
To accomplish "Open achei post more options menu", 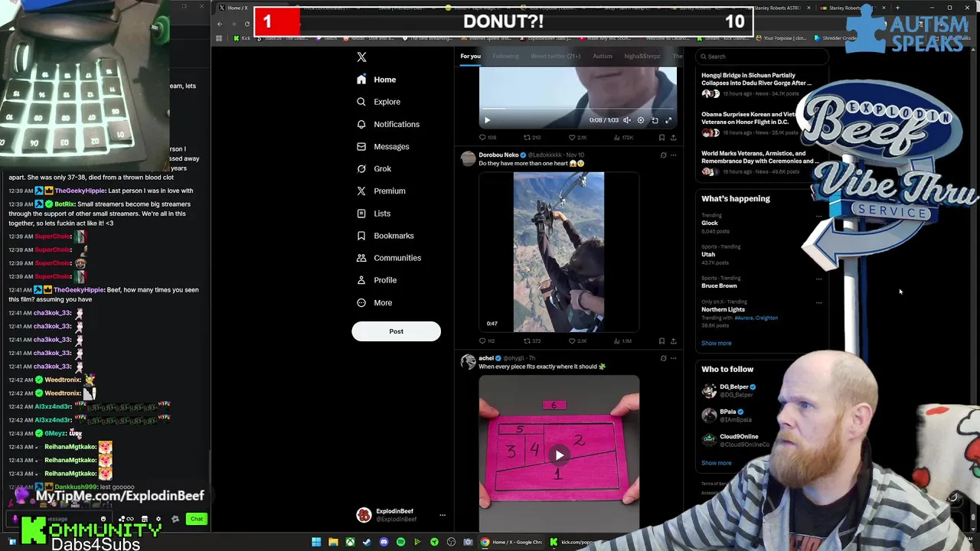I will (673, 358).
